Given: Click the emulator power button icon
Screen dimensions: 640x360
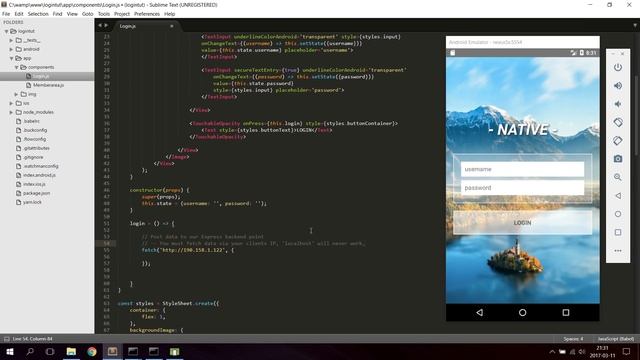Looking at the screenshot, I should 618,67.
